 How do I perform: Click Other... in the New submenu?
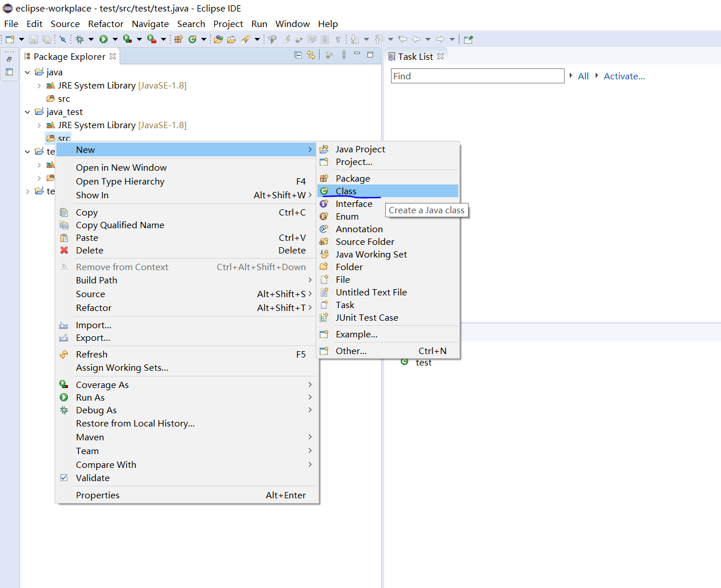388,351
